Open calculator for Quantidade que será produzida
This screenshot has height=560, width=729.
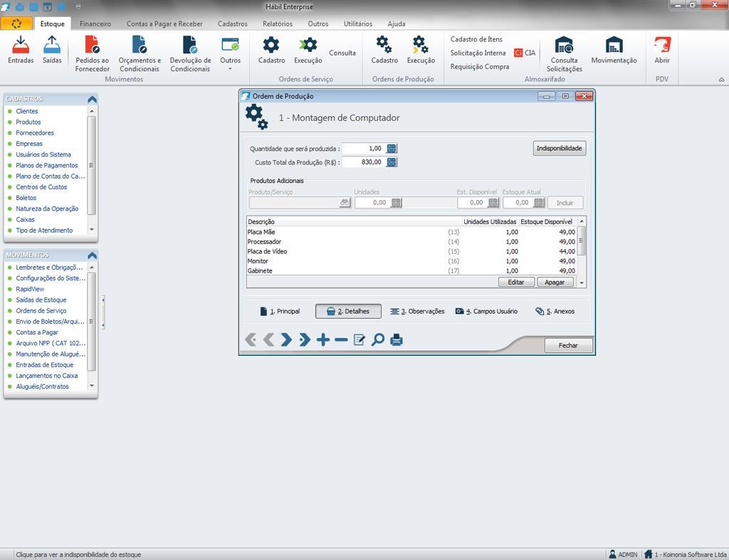(x=392, y=149)
